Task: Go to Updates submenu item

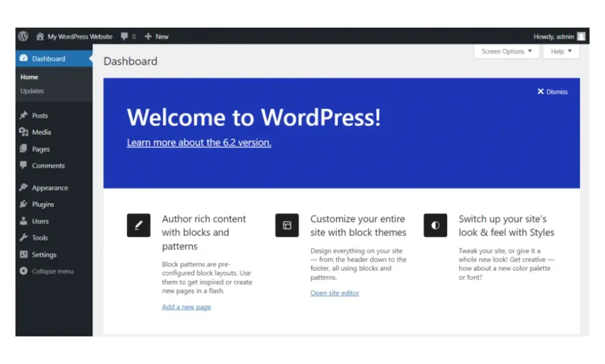Action: (x=32, y=91)
